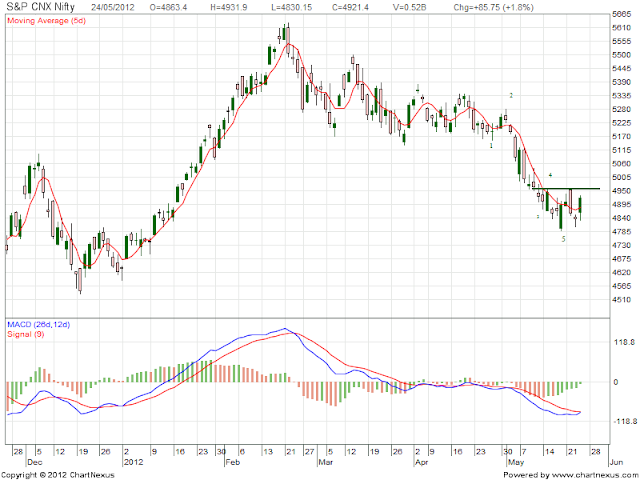Click the 5060 price axis label
The width and height of the screenshot is (640, 480).
[x=622, y=164]
